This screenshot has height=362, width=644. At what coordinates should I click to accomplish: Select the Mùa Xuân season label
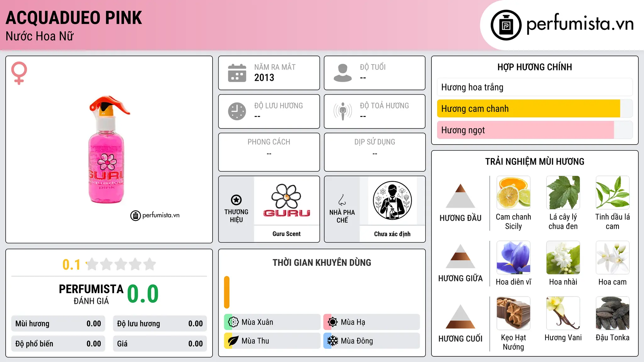(x=257, y=322)
